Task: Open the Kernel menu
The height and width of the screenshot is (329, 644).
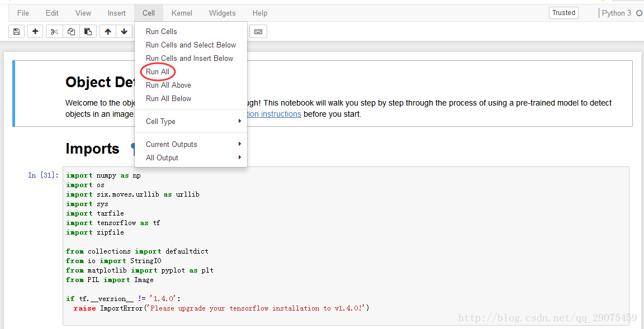Action: pyautogui.click(x=182, y=13)
